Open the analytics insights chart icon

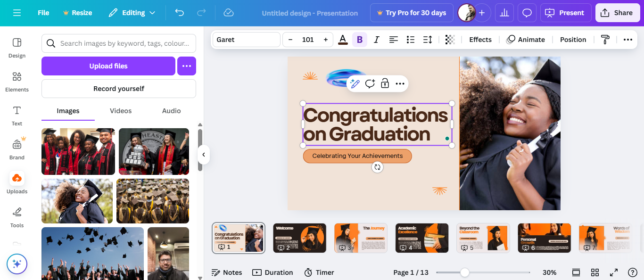tap(504, 13)
